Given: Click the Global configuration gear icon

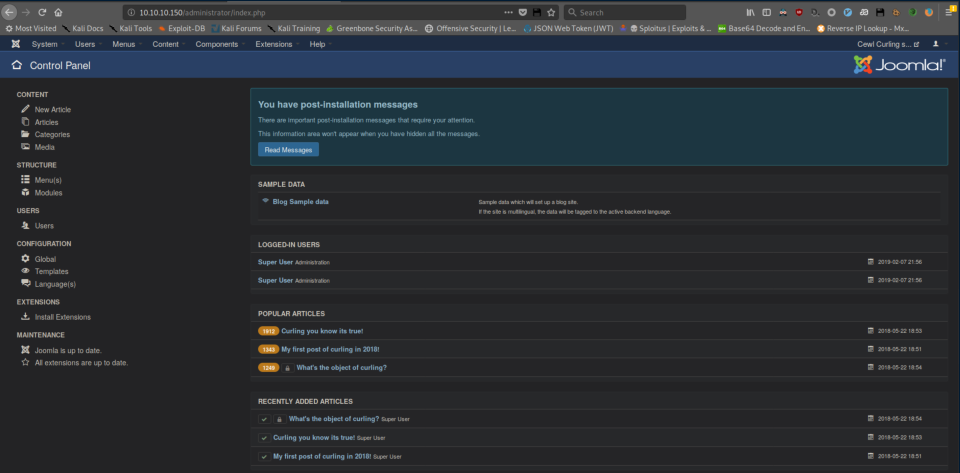Looking at the screenshot, I should [x=25, y=259].
